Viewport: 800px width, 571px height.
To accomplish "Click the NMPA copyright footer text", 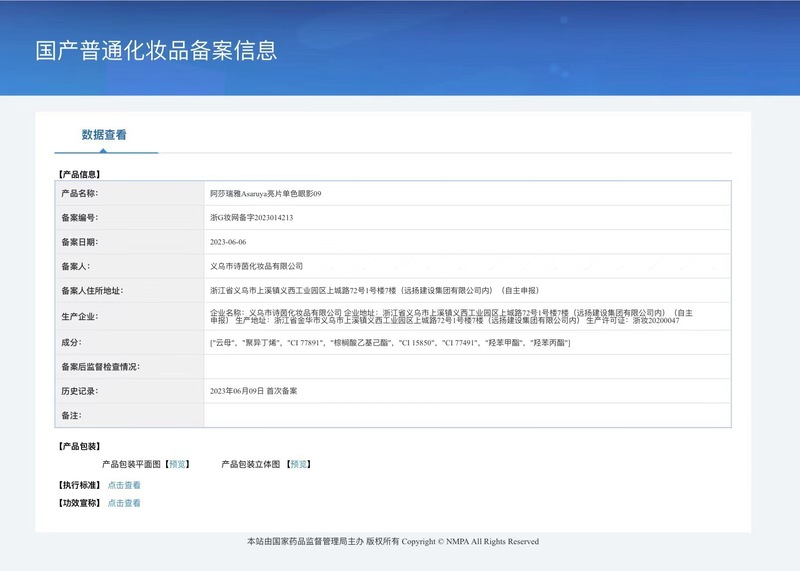I will pyautogui.click(x=393, y=541).
